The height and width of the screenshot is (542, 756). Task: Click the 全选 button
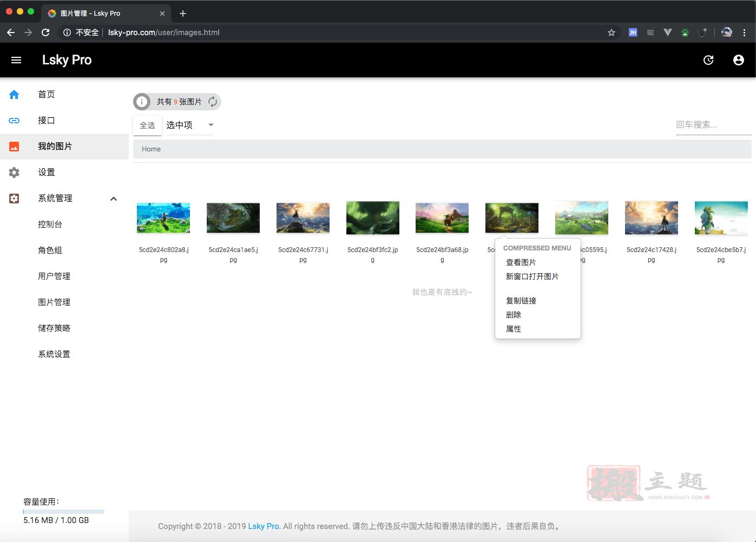[x=147, y=125]
